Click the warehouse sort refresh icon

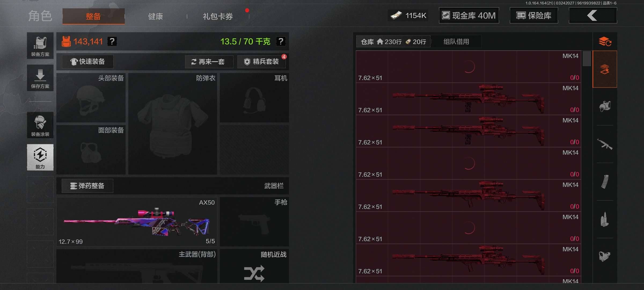(605, 42)
